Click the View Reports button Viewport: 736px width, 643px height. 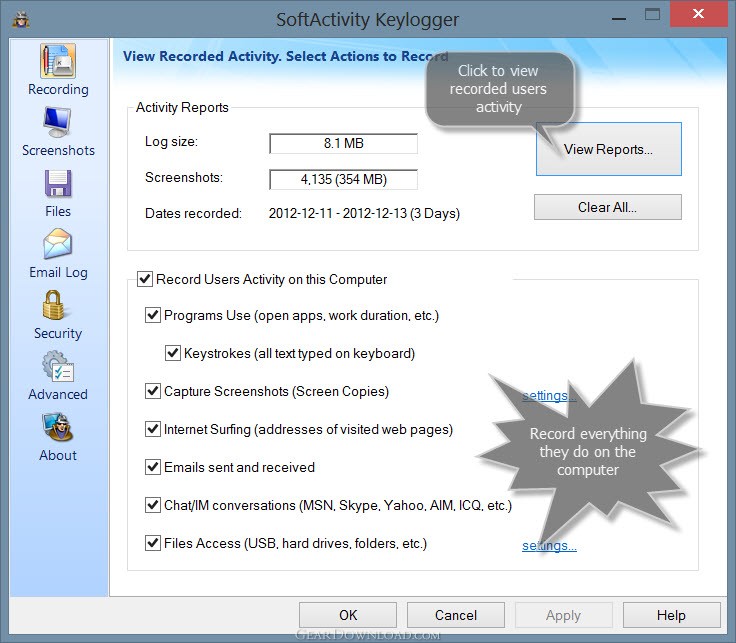pyautogui.click(x=609, y=149)
